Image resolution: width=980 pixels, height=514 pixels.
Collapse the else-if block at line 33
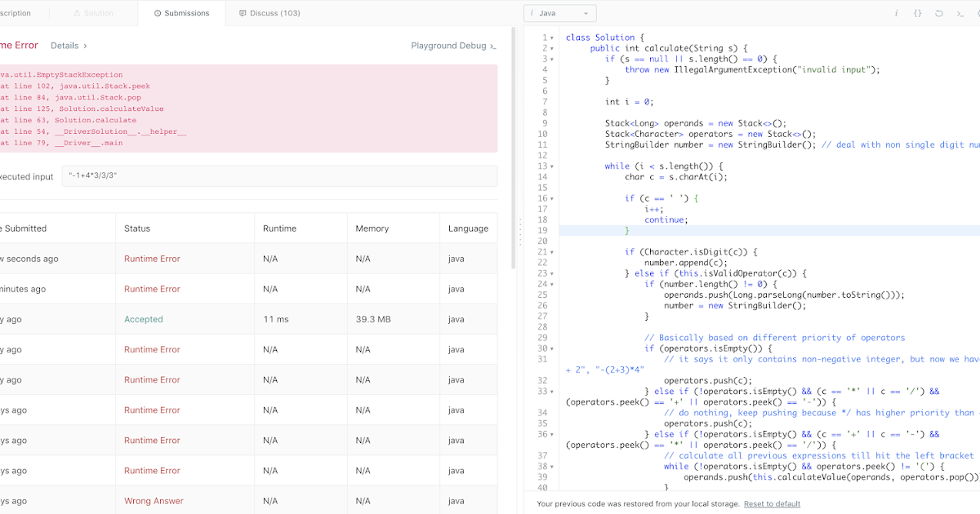553,392
